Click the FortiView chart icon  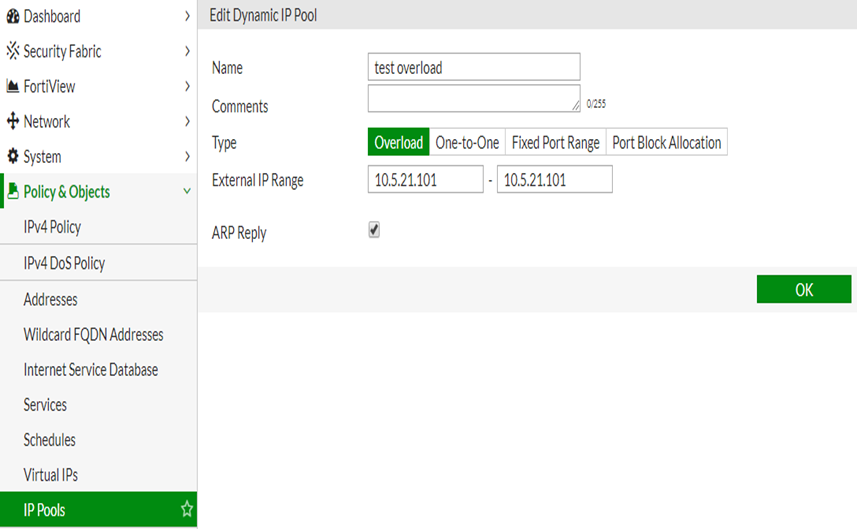[x=13, y=87]
